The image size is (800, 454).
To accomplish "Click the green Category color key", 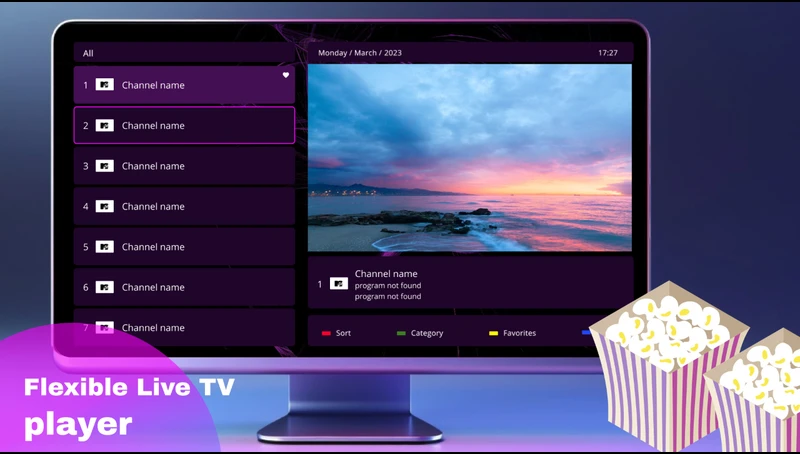I will pos(401,333).
